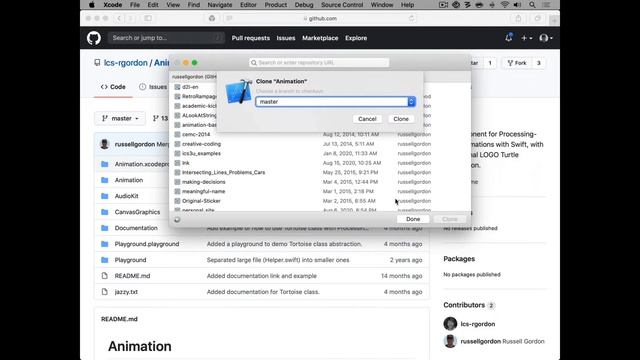Viewport: 640px width, 360px height.
Task: Open the Documentation folder
Action: point(136,228)
